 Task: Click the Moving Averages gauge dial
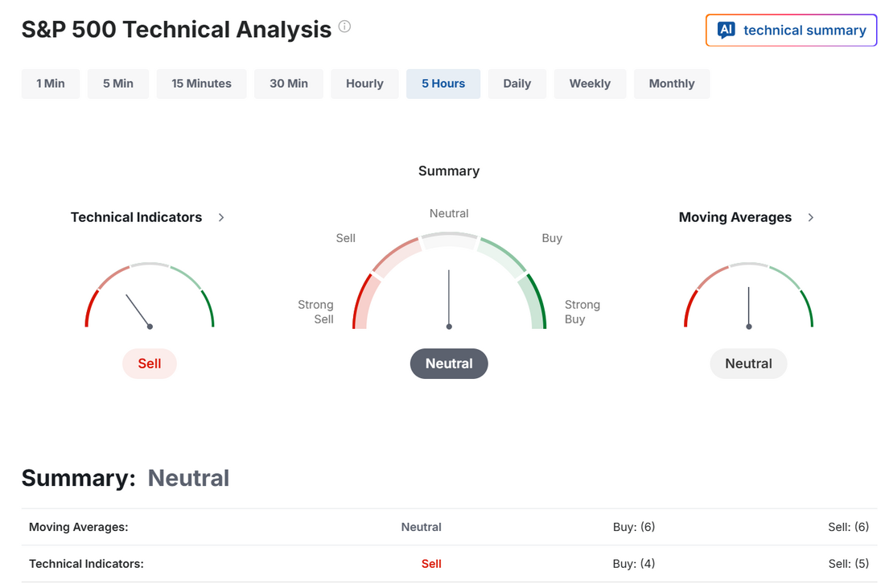[748, 295]
